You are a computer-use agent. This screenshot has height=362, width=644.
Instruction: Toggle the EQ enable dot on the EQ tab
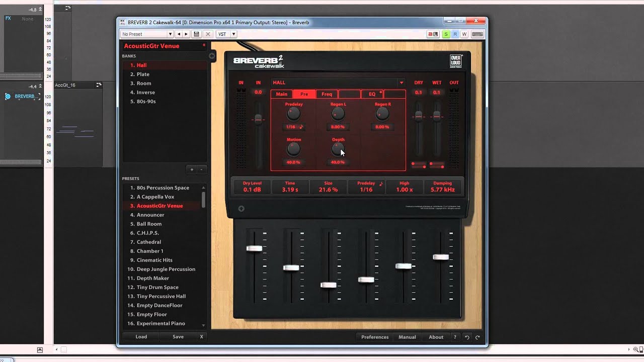(x=381, y=93)
